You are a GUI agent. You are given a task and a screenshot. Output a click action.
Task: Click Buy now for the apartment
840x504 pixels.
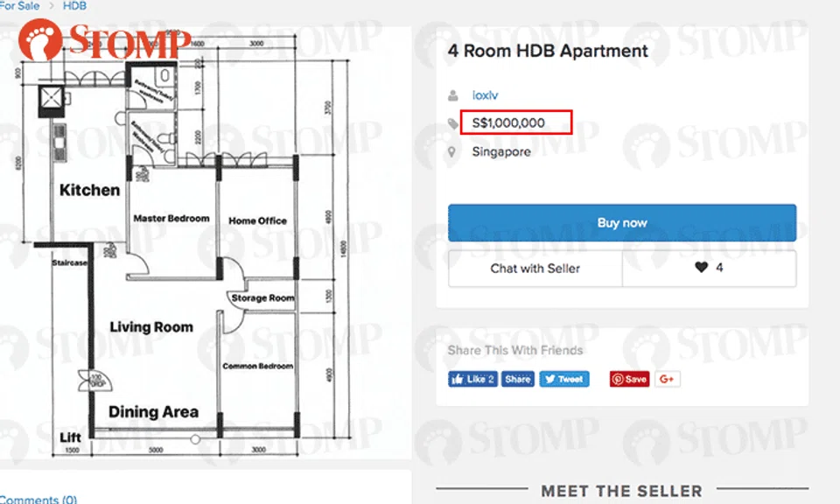(621, 222)
